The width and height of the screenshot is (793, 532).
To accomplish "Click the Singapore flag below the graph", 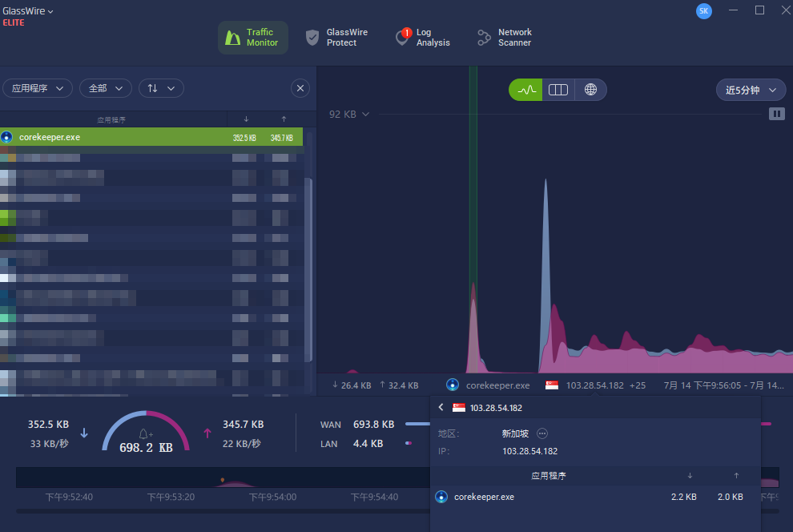I will (x=552, y=385).
